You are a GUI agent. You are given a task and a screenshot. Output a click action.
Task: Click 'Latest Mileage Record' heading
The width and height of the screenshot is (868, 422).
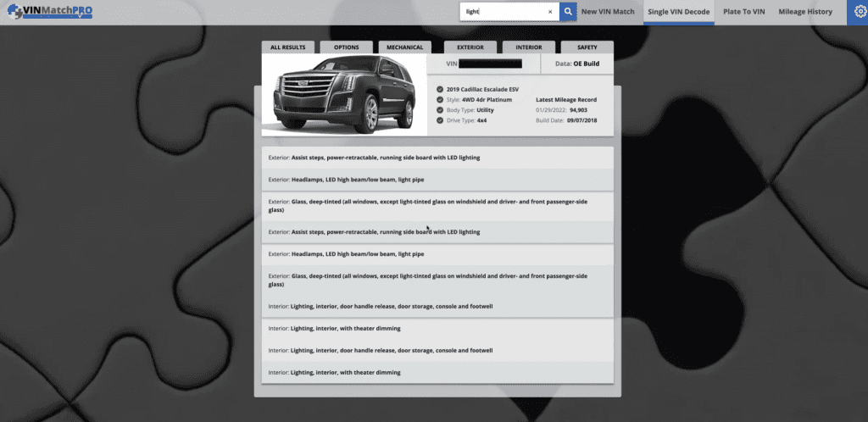coord(566,99)
